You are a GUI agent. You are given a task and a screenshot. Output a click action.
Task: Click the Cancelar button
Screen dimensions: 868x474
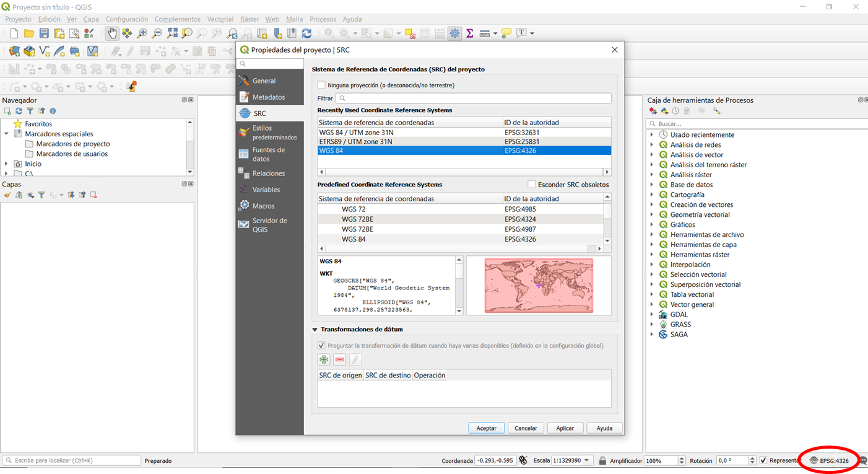point(526,428)
